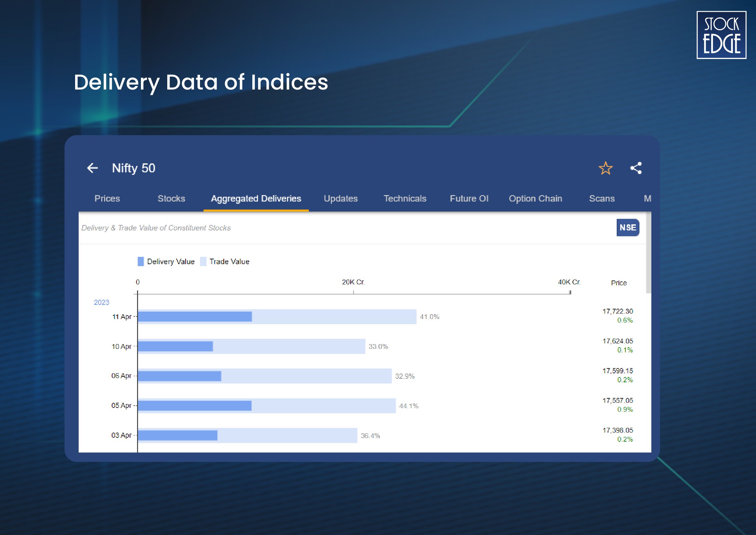The width and height of the screenshot is (756, 535).
Task: Open the Prices tab
Action: tap(107, 199)
